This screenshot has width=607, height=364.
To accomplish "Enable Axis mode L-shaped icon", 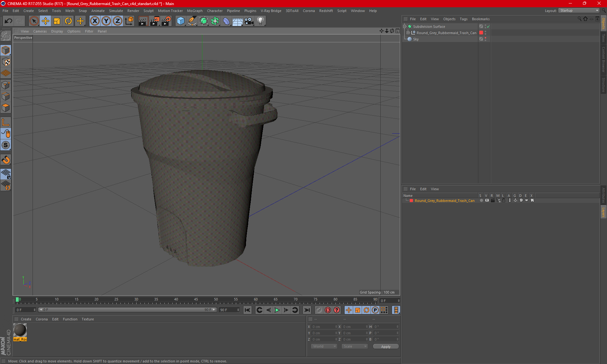I will tap(6, 122).
